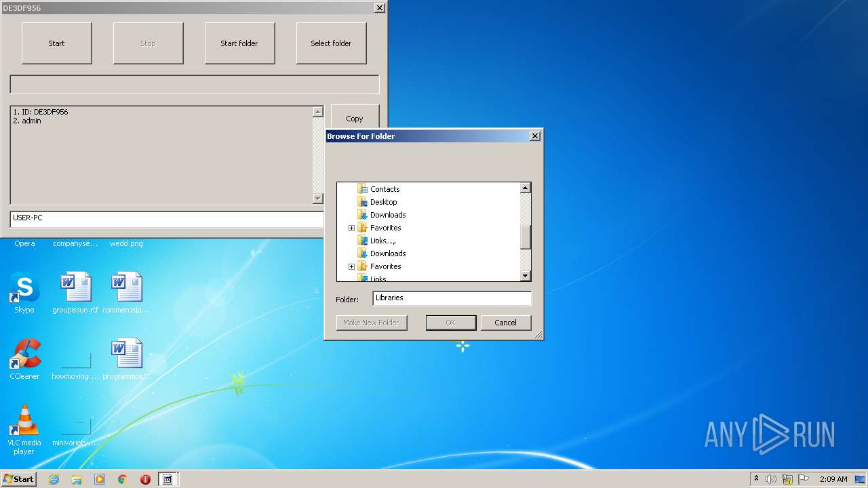The image size is (868, 488).
Task: Click the Select folder button
Action: pos(331,43)
